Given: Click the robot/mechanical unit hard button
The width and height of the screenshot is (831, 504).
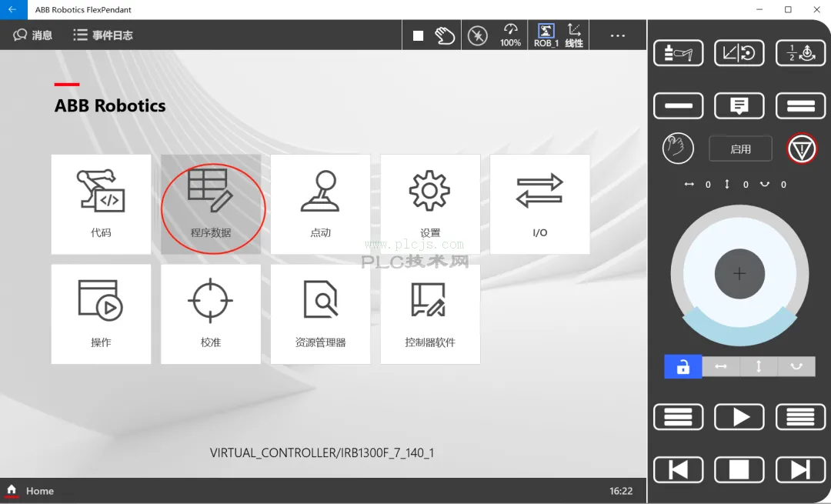Looking at the screenshot, I should point(678,53).
